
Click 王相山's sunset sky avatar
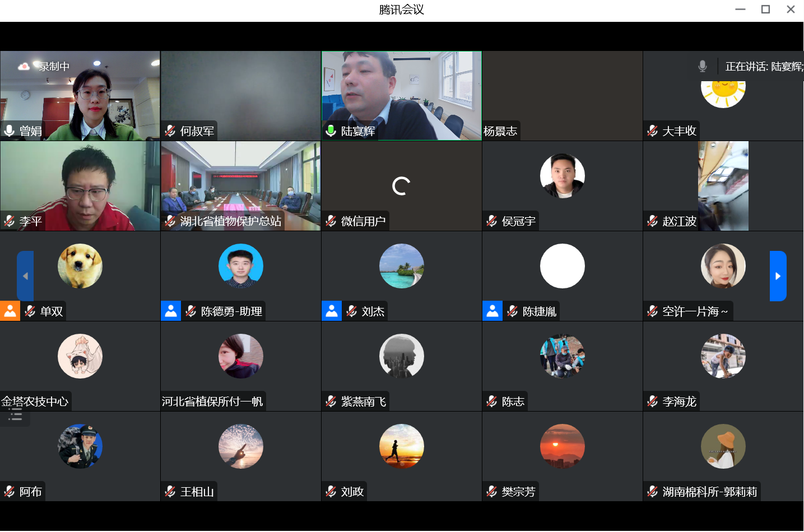[x=241, y=446]
